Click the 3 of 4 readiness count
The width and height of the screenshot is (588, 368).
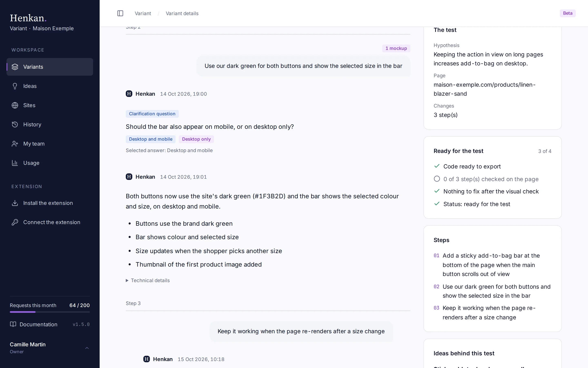[x=545, y=151]
